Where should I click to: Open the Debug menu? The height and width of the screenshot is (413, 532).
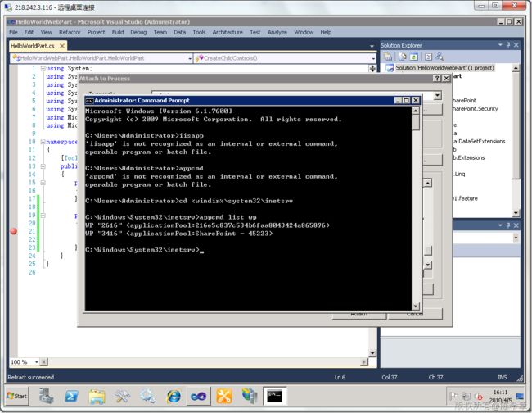(138, 32)
